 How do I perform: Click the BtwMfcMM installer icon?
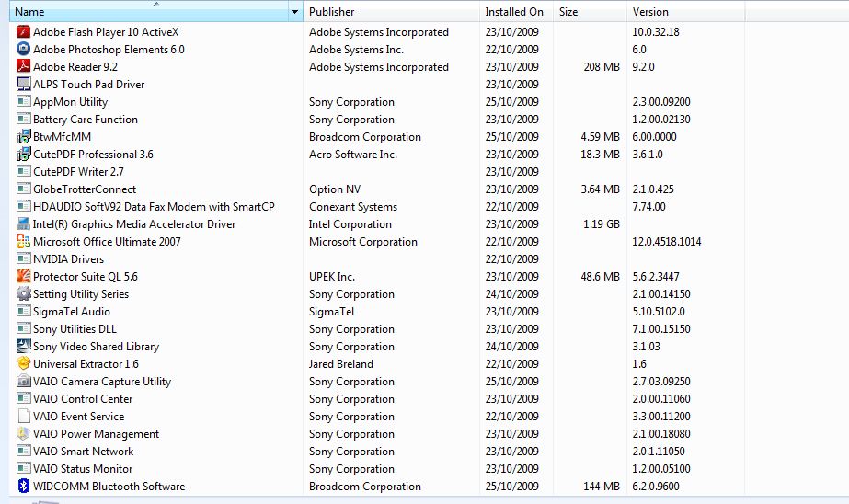pyautogui.click(x=23, y=136)
